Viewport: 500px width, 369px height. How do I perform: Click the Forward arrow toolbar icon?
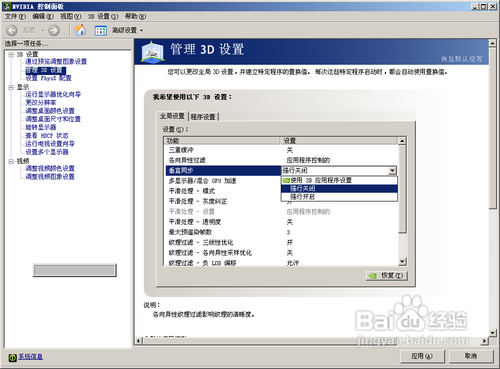(x=54, y=30)
